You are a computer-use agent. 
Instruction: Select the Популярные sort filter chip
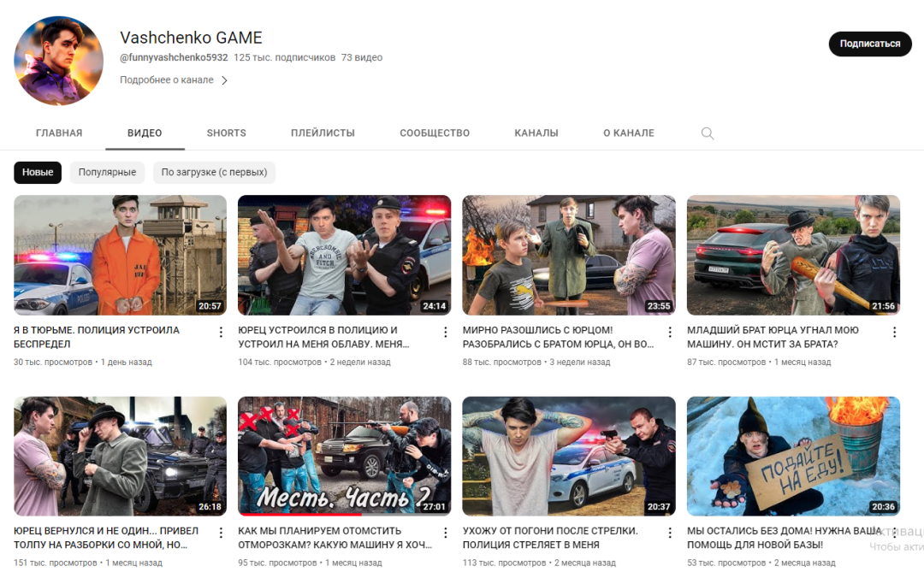(107, 172)
